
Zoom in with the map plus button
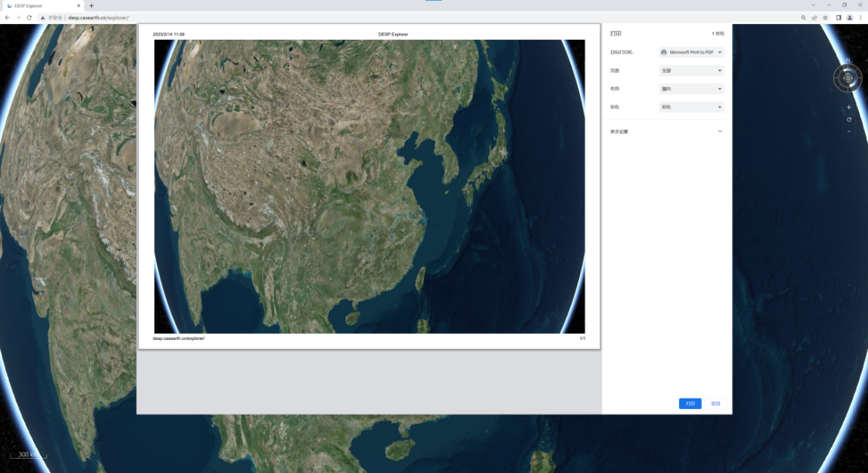point(848,108)
